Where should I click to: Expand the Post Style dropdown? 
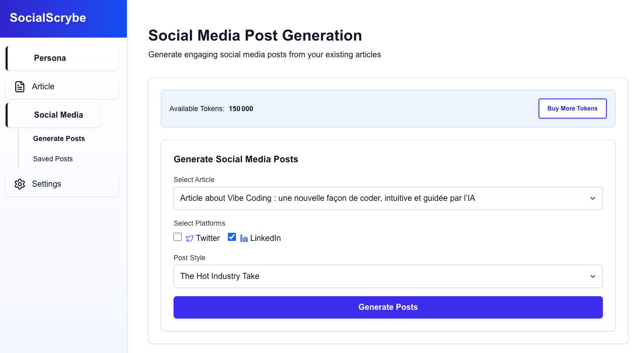tap(388, 276)
